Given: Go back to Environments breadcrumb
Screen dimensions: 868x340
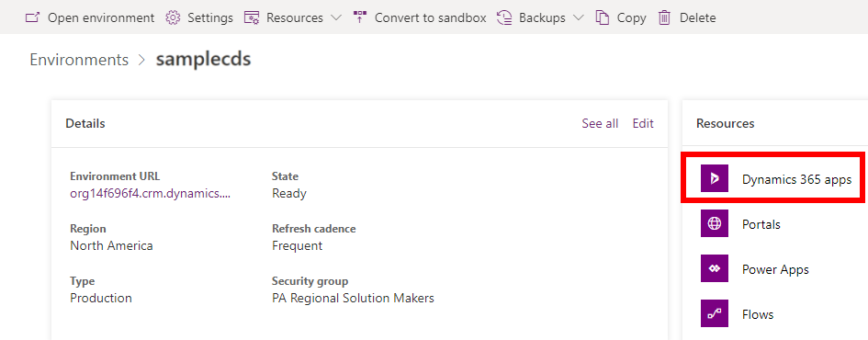Looking at the screenshot, I should 79,60.
